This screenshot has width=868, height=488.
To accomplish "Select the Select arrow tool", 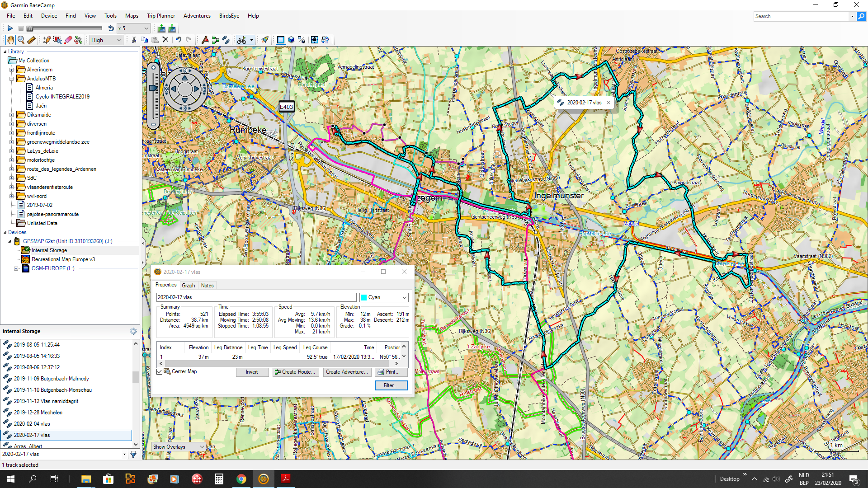I will click(57, 40).
